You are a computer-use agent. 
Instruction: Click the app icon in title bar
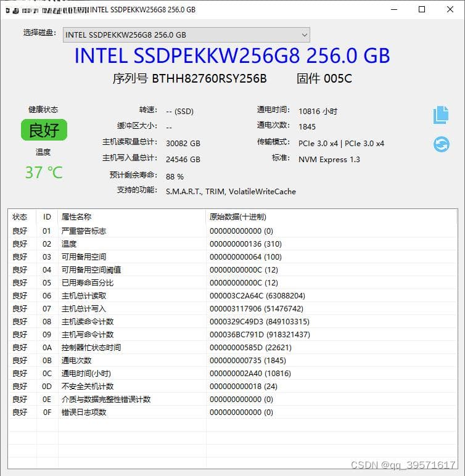pos(8,10)
